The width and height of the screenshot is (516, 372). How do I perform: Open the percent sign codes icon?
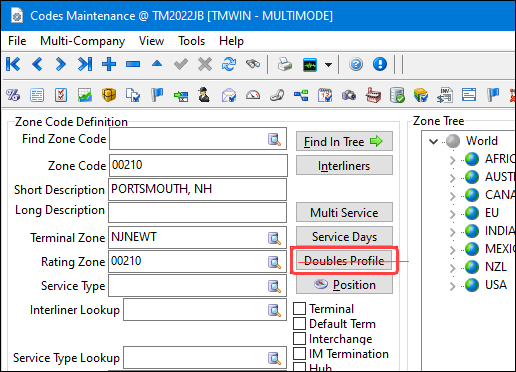(x=13, y=95)
